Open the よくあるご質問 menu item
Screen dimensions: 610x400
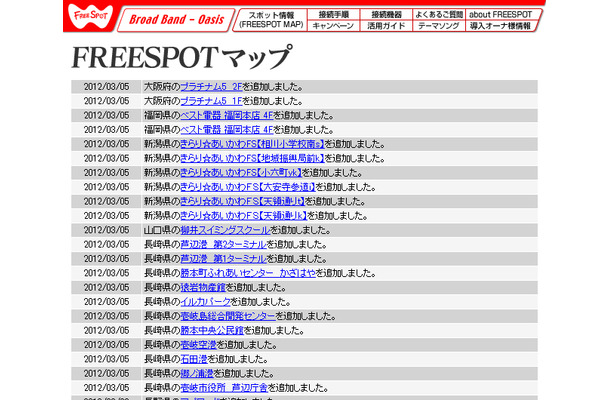coord(438,14)
